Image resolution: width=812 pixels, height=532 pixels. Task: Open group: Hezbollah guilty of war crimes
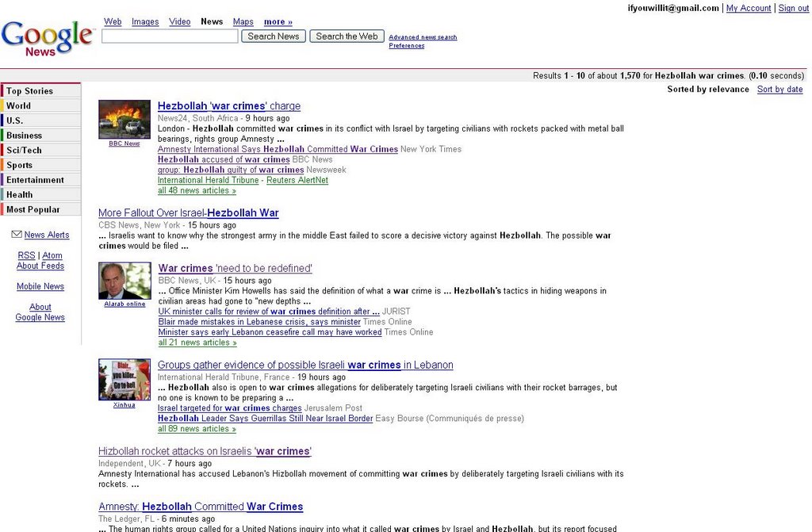click(231, 170)
